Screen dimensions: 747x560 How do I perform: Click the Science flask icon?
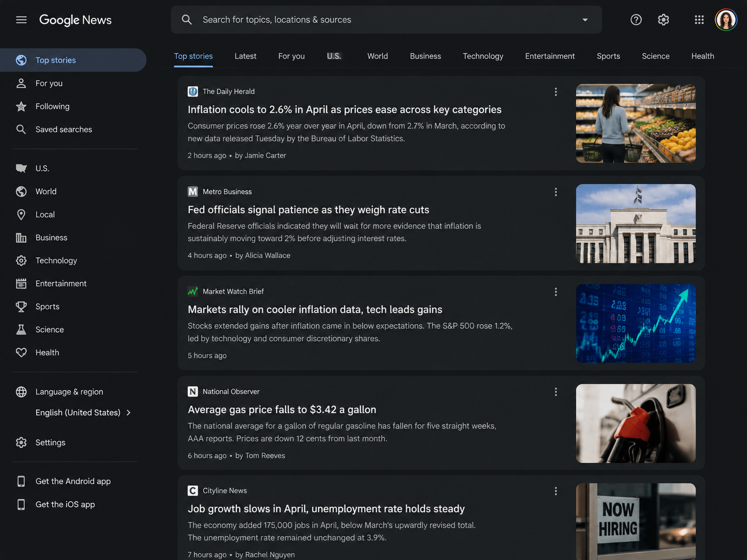point(21,330)
